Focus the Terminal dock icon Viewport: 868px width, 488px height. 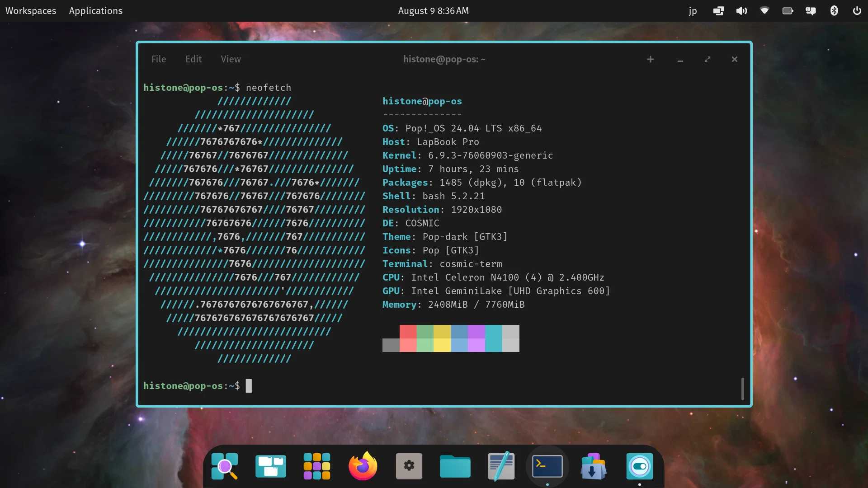coord(547,466)
